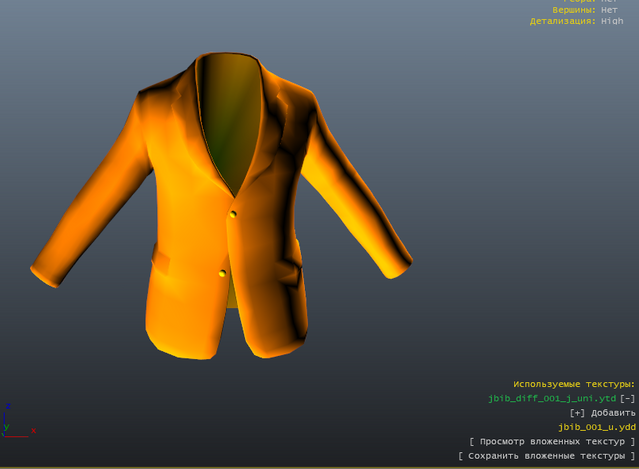The image size is (639, 469).
Task: Select the jbib_001_u.ydd model file name
Action: coord(596,426)
